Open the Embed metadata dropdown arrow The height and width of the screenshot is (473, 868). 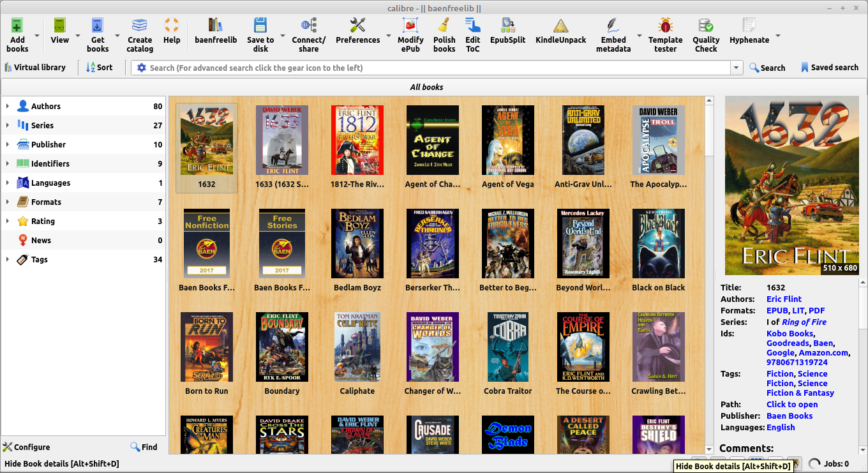[x=639, y=36]
